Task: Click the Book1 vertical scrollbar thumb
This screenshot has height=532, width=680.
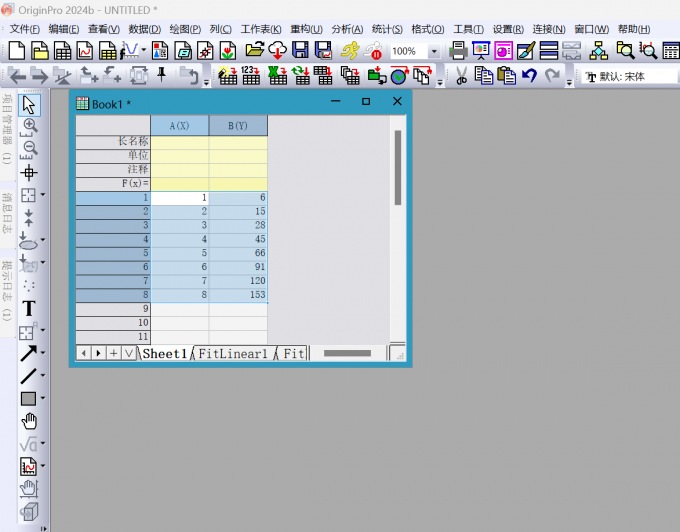Action: [398, 168]
